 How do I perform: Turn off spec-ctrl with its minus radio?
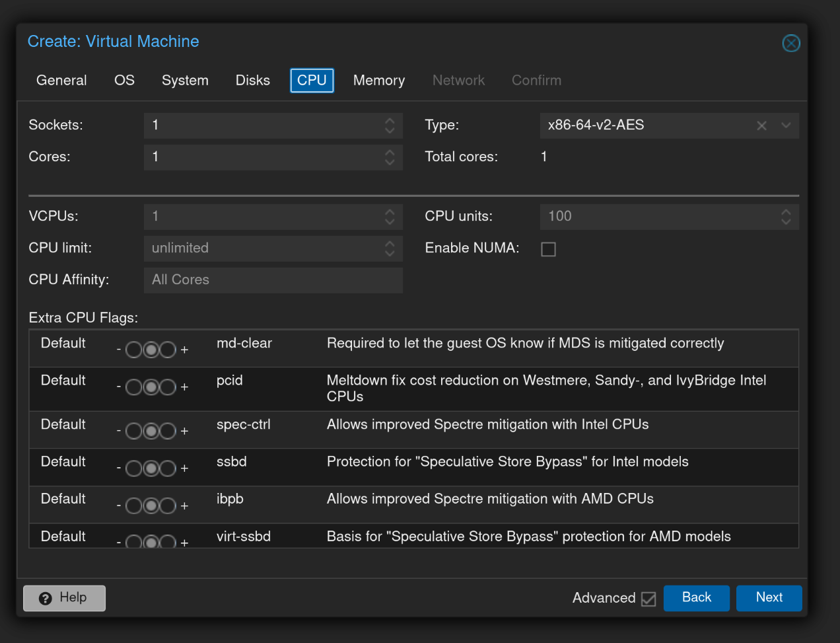(x=134, y=431)
